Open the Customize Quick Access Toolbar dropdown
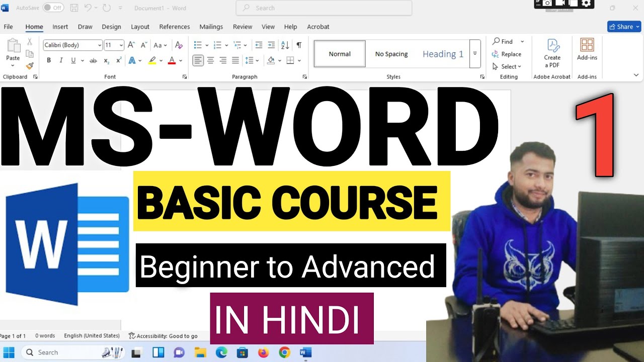Image resolution: width=644 pixels, height=362 pixels. coord(120,9)
